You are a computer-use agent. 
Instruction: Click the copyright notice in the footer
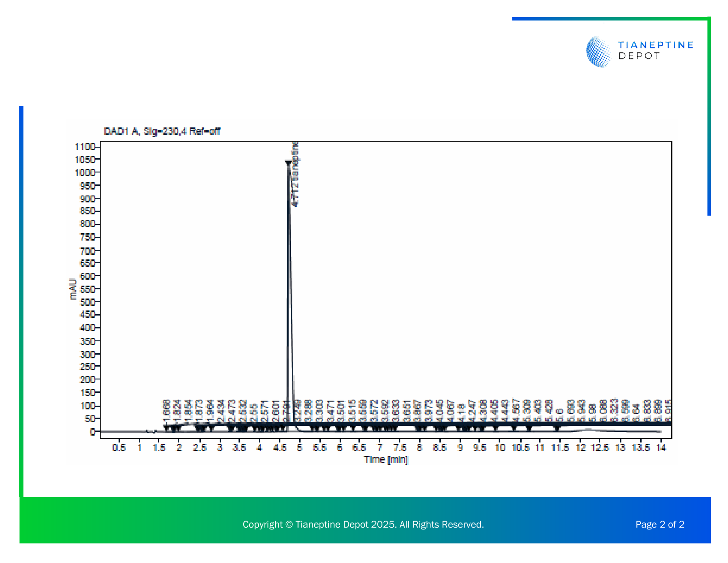tap(363, 524)
